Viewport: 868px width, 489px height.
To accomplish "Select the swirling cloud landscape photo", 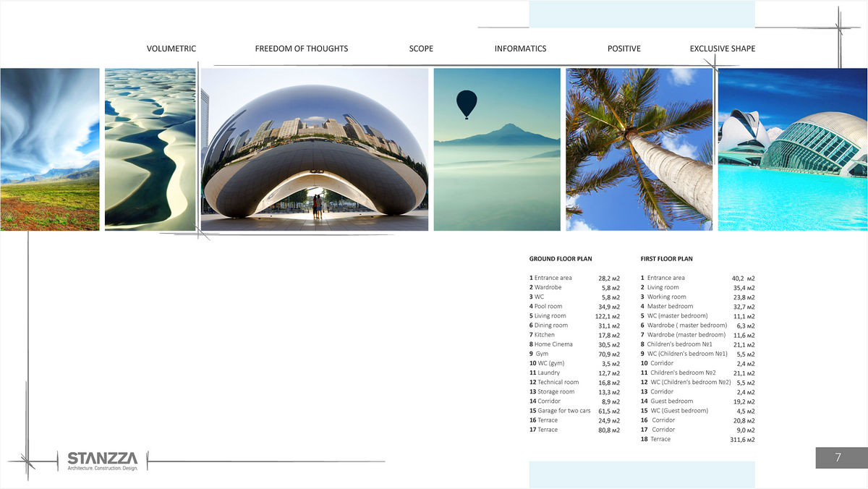I will tap(50, 149).
